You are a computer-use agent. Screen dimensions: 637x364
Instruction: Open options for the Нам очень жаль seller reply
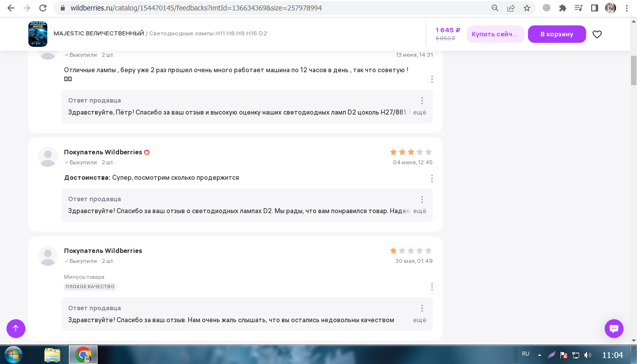coord(422,308)
